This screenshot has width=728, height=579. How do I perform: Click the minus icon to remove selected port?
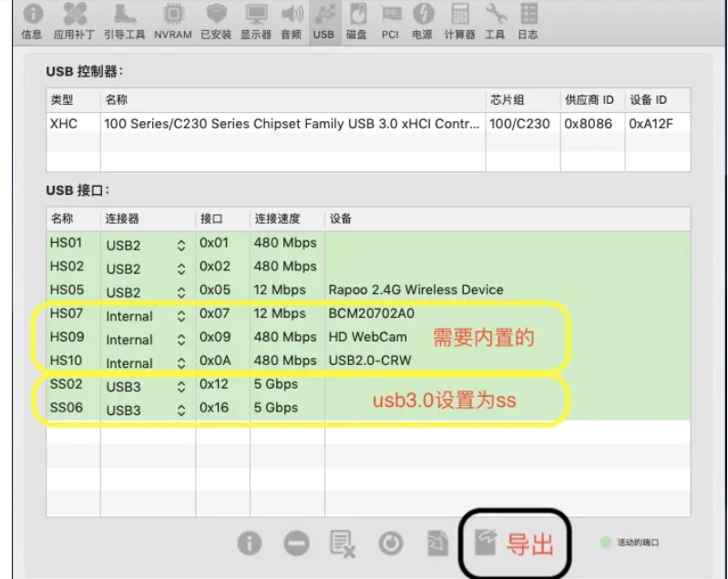[x=296, y=543]
